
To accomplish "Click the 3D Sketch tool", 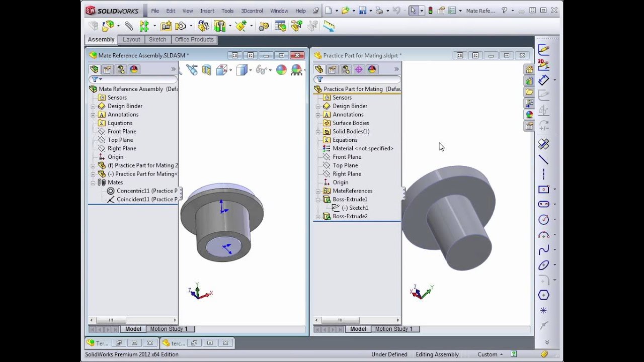I will (543, 64).
